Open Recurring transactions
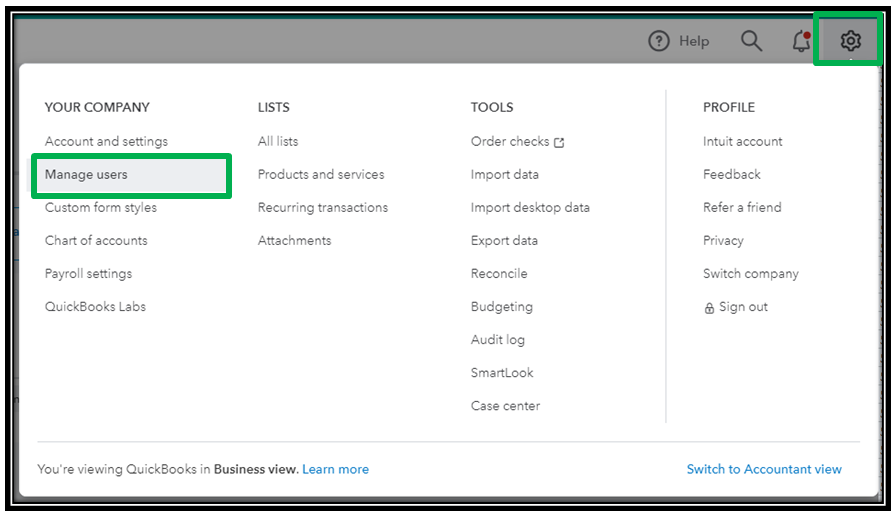This screenshot has width=895, height=514. [x=322, y=208]
